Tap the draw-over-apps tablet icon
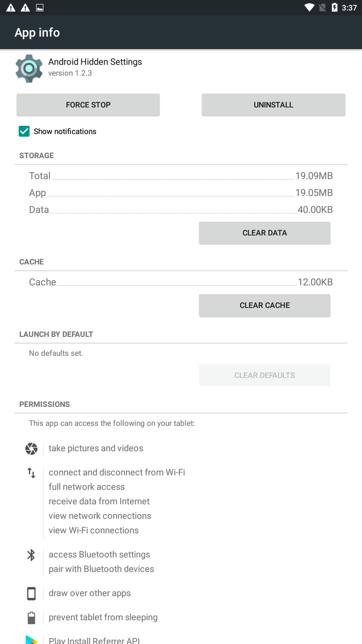Screen dimensions: 362x644 coord(31,593)
